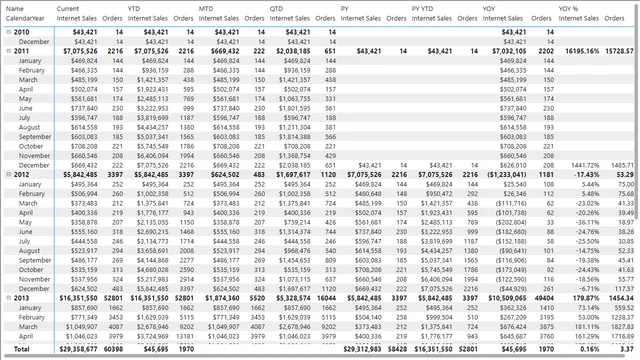The width and height of the screenshot is (640, 360).
Task: Click the PY group column header
Action: (344, 9)
